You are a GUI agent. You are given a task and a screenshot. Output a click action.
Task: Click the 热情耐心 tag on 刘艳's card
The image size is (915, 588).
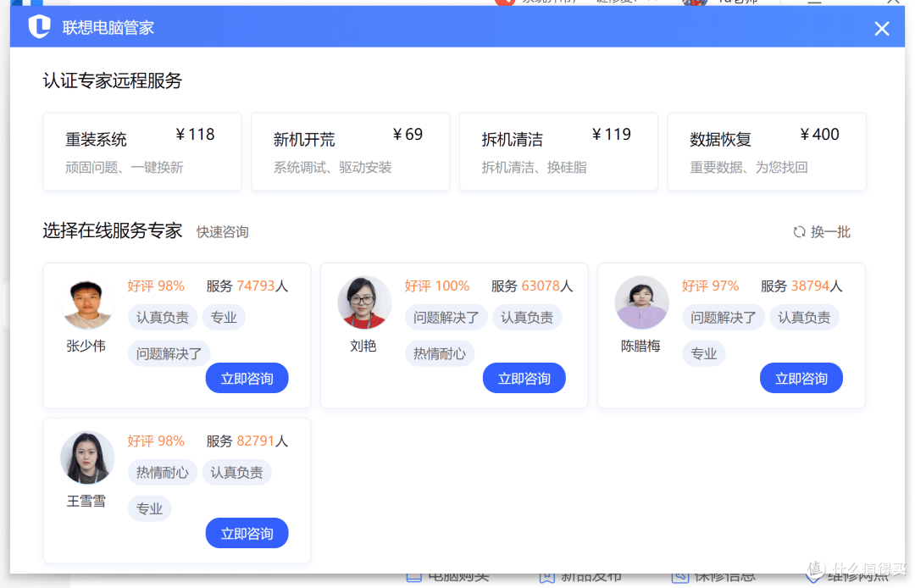point(440,353)
